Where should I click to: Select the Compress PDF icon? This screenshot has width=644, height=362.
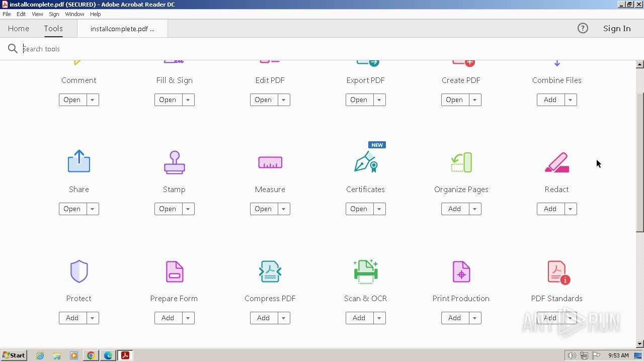coord(270,271)
